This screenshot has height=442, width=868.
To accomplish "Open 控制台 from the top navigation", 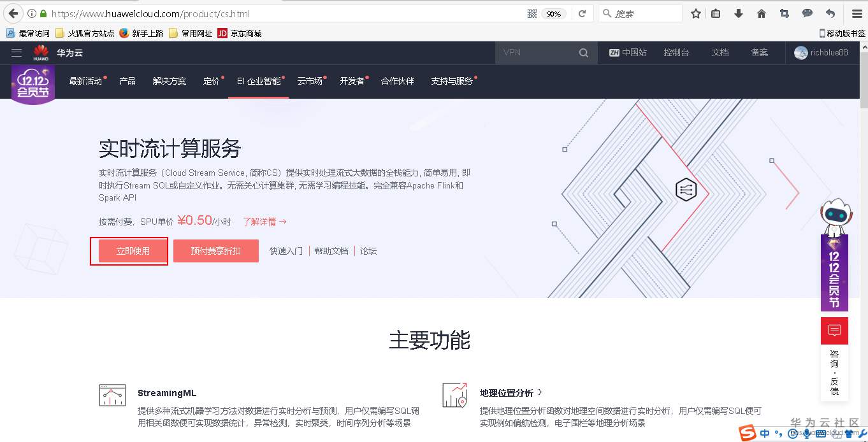I will click(x=676, y=53).
